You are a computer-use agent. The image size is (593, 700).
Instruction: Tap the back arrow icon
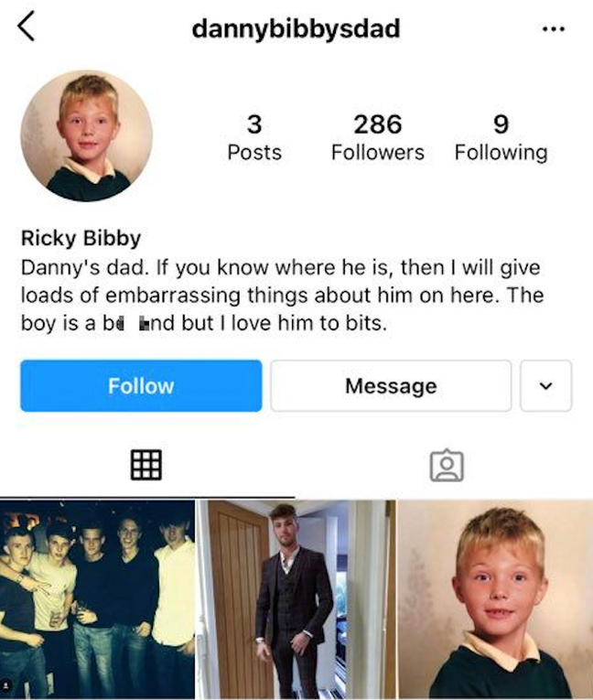point(26,27)
